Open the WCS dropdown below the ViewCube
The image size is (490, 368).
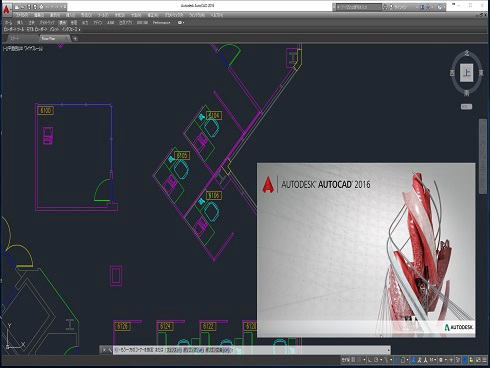click(x=466, y=107)
